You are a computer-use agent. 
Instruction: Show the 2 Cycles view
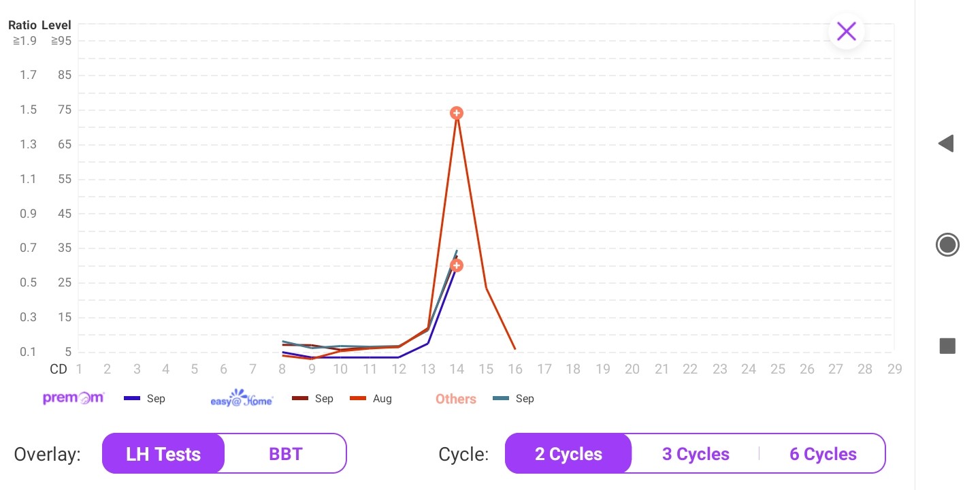pos(568,454)
